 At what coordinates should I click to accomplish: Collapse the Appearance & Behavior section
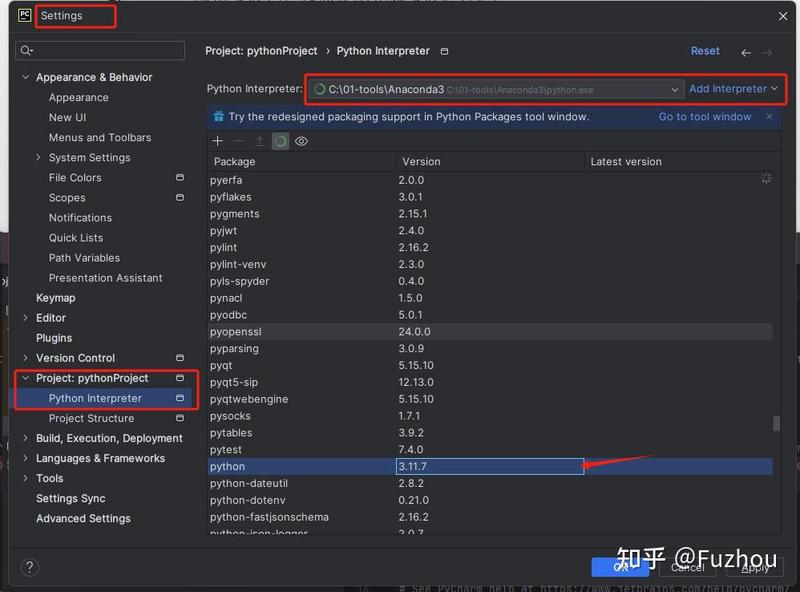click(25, 77)
